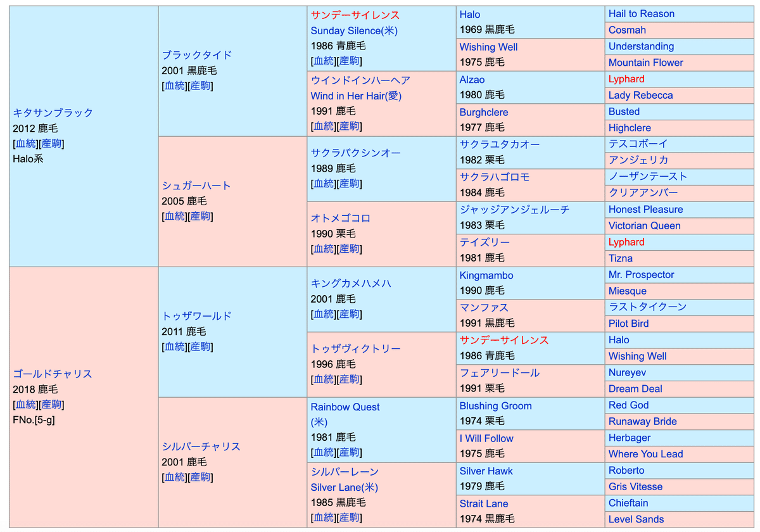Open the ジャッジアンジェルーチ link
Image resolution: width=760 pixels, height=532 pixels.
tap(514, 210)
